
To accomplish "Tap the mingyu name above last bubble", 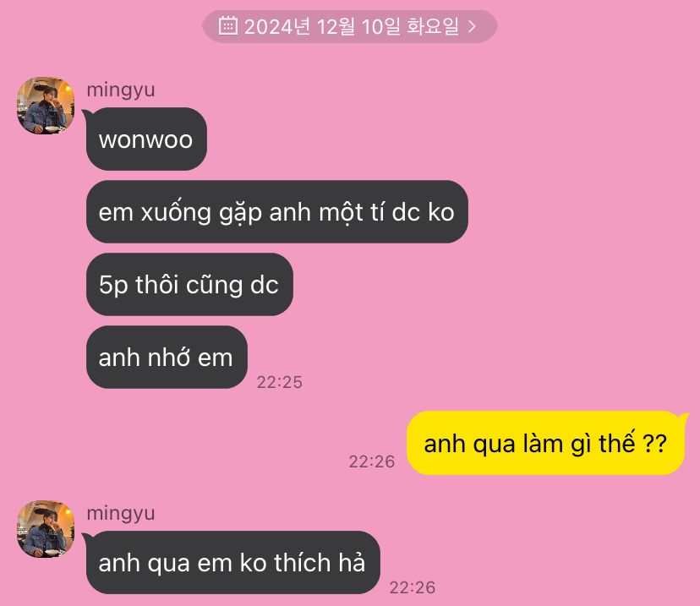I will [x=121, y=513].
